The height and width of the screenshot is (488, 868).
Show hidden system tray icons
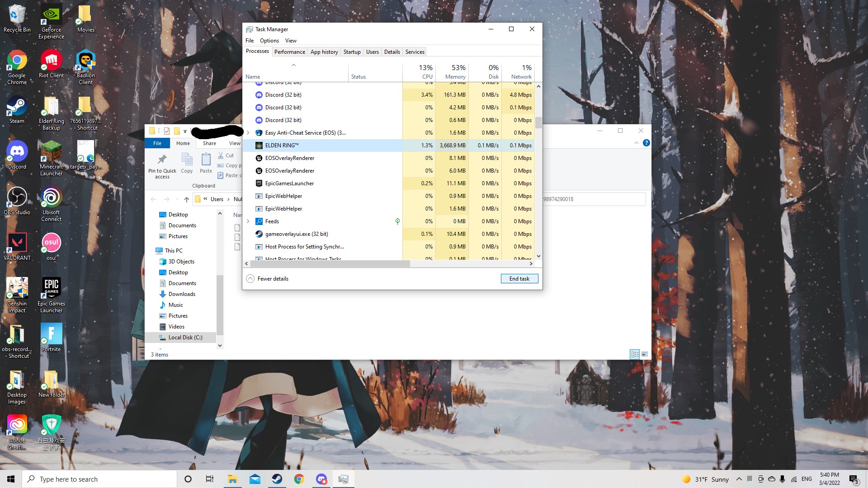pyautogui.click(x=739, y=479)
